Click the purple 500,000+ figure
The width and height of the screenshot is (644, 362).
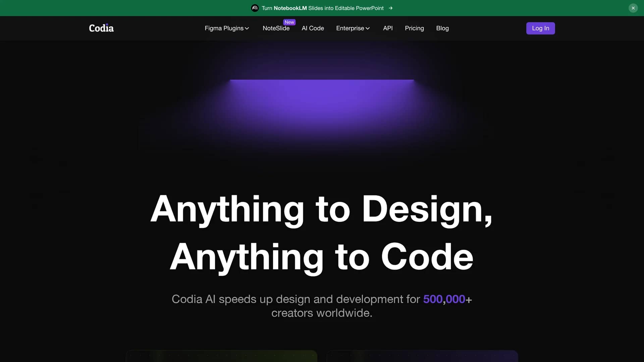tap(447, 299)
